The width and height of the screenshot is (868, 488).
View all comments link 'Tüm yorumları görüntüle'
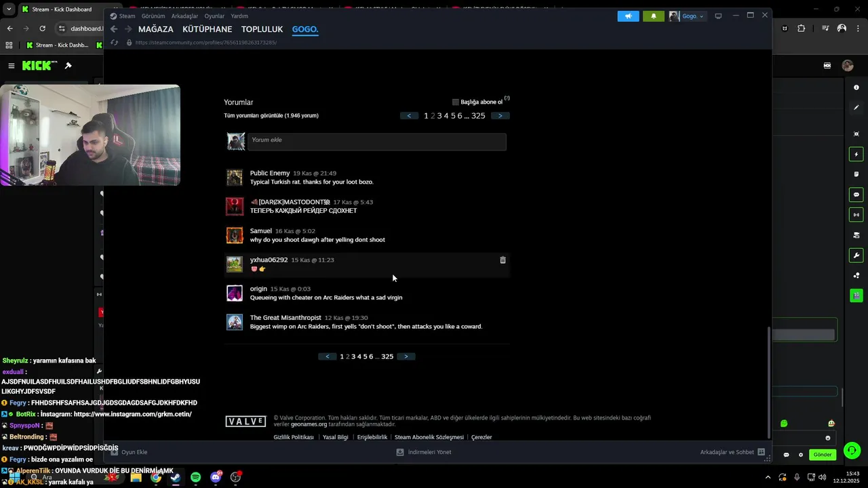coord(271,116)
